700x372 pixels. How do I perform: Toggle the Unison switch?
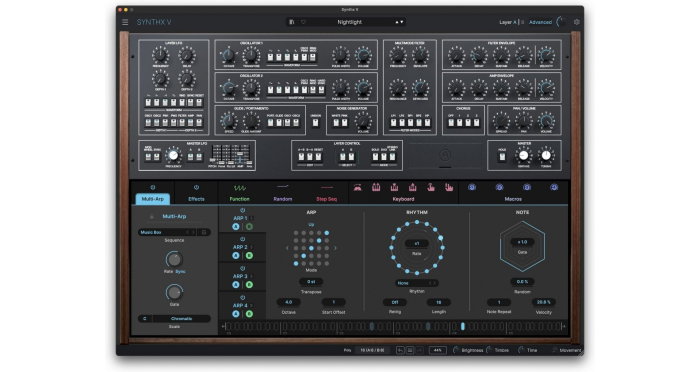pos(316,122)
